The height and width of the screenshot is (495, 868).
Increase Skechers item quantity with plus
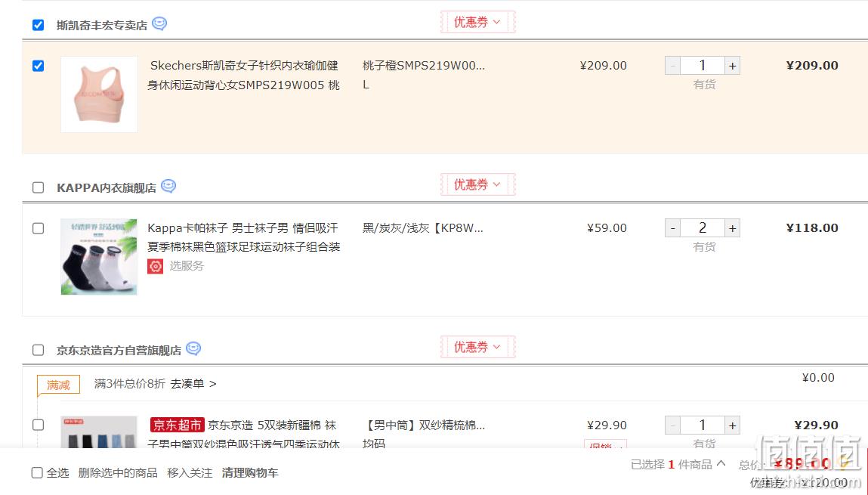(732, 66)
